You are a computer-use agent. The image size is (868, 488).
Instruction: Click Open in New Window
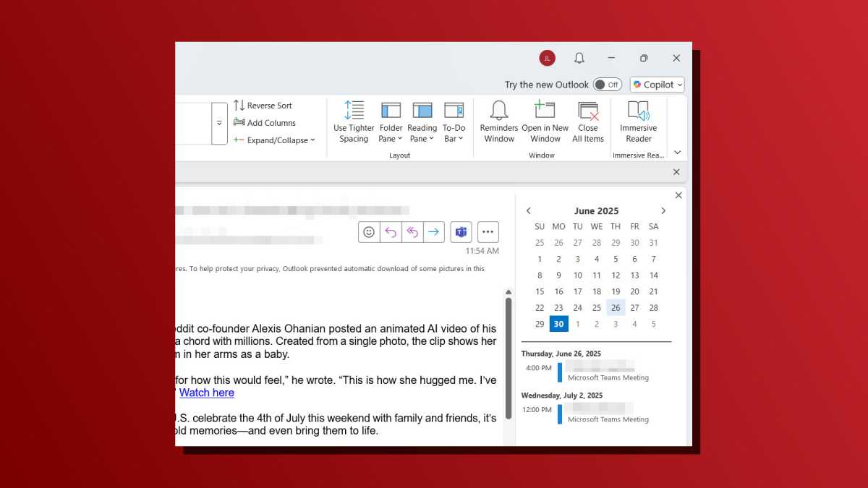click(545, 122)
